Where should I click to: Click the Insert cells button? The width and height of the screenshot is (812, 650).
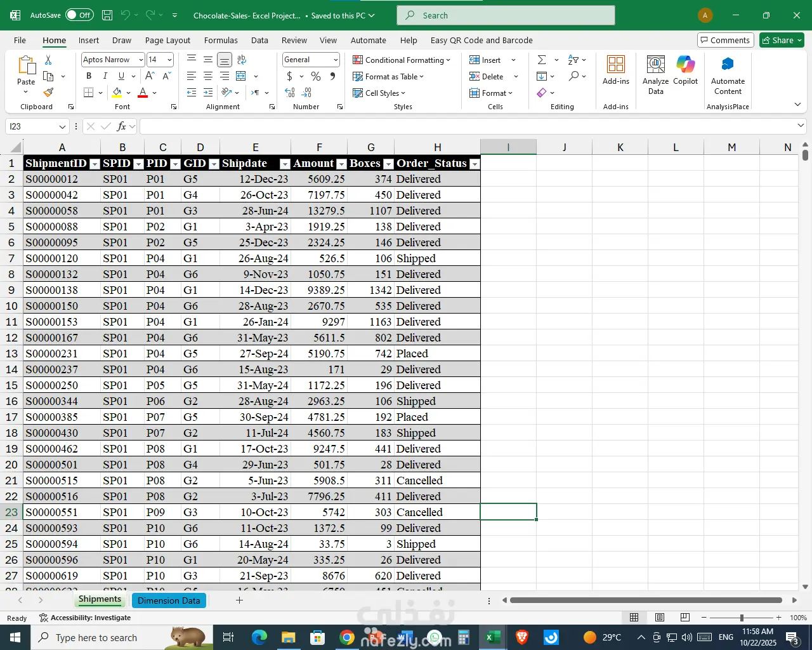pos(492,60)
